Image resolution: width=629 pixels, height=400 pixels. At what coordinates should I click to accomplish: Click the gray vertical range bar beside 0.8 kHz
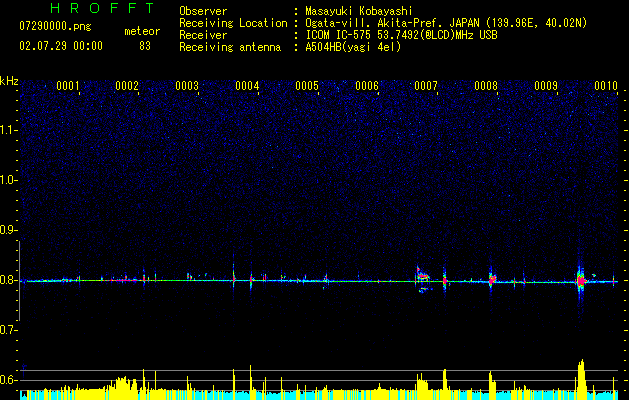[x=20, y=280]
